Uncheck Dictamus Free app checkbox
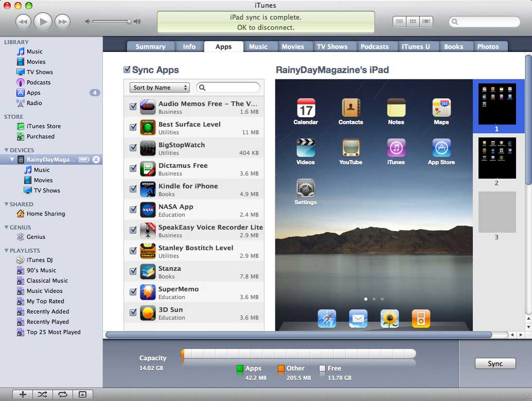 click(133, 168)
